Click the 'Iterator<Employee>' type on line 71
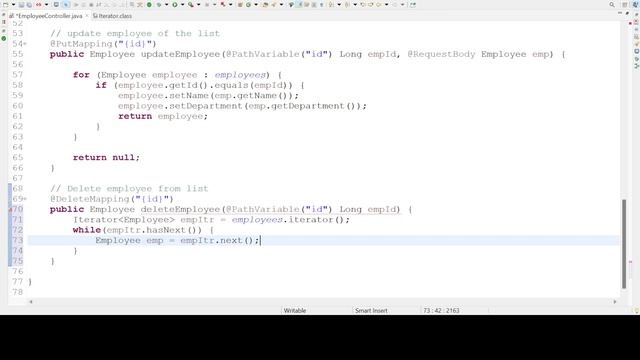The width and height of the screenshot is (640, 360). [x=124, y=220]
